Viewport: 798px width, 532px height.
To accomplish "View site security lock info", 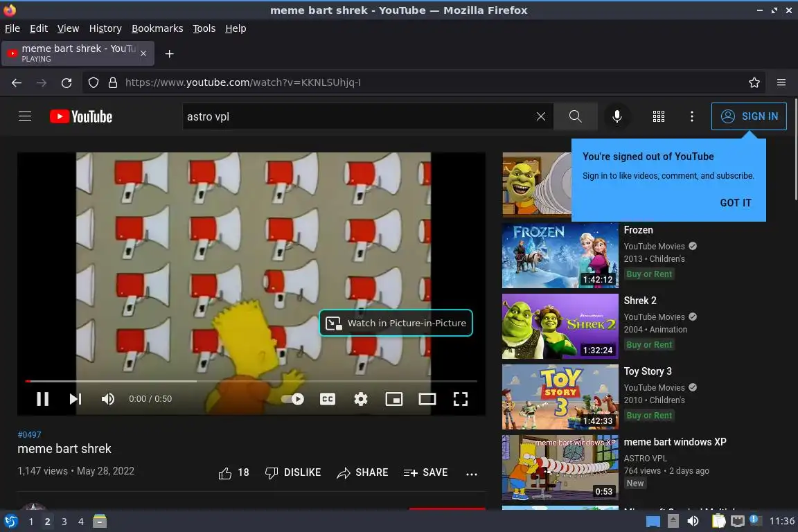I will [x=113, y=82].
